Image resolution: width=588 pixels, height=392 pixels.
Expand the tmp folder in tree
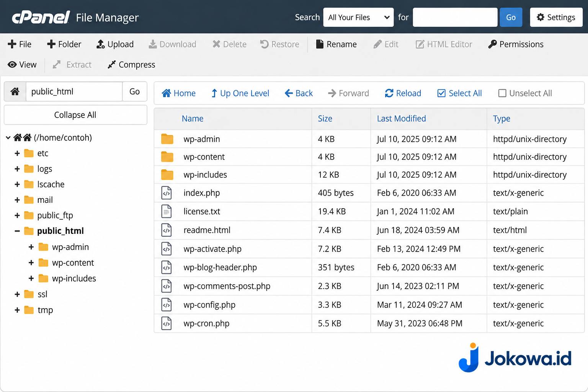(17, 310)
